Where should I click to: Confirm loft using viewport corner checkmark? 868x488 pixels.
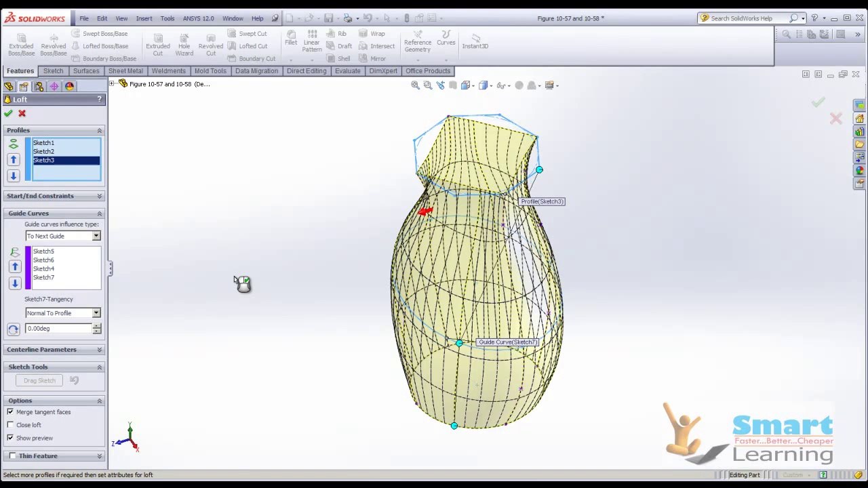point(818,102)
